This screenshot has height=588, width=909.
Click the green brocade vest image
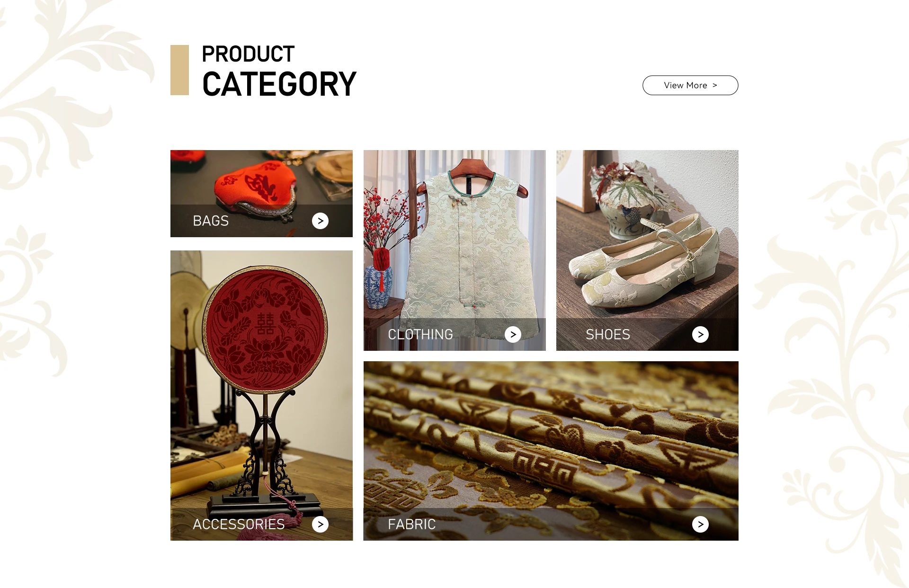[x=454, y=250]
